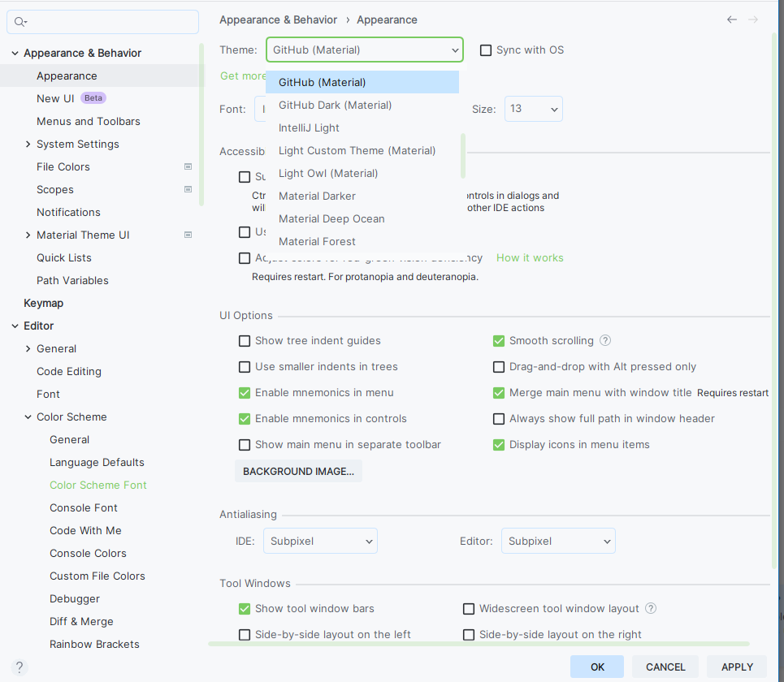Select GitHub Dark (Material) theme

click(362, 105)
